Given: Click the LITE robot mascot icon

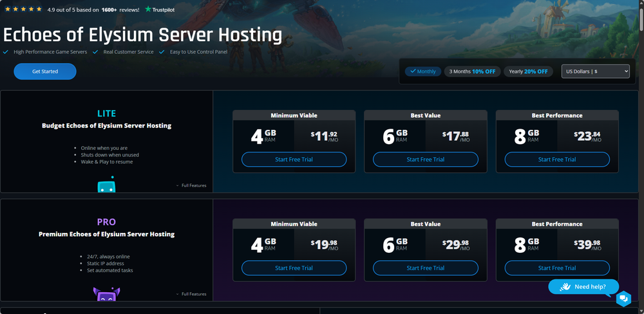Looking at the screenshot, I should coord(106,185).
